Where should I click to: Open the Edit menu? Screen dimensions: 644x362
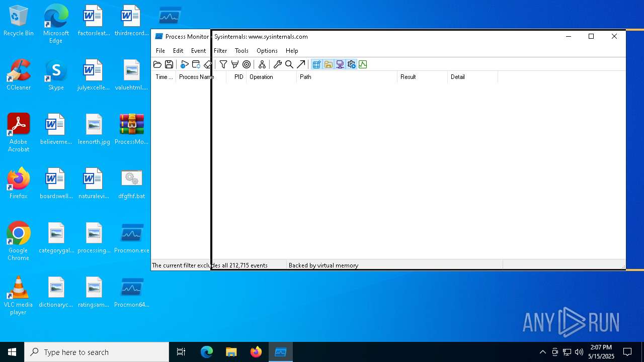pyautogui.click(x=178, y=51)
